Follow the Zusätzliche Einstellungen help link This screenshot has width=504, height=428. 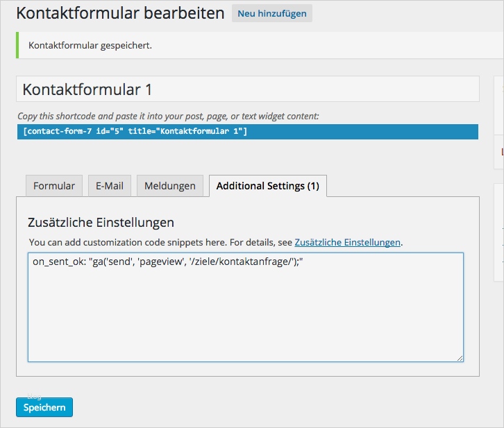click(x=347, y=243)
